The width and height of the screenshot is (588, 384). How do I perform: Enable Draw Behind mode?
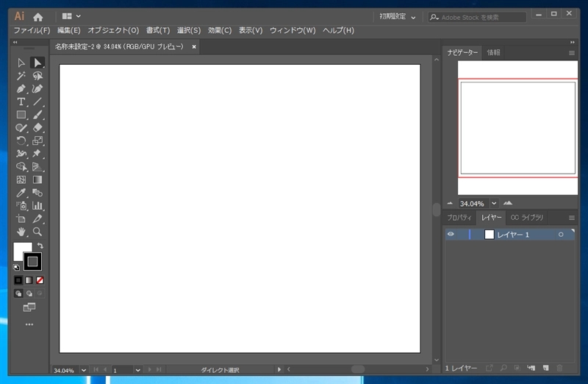[29, 294]
